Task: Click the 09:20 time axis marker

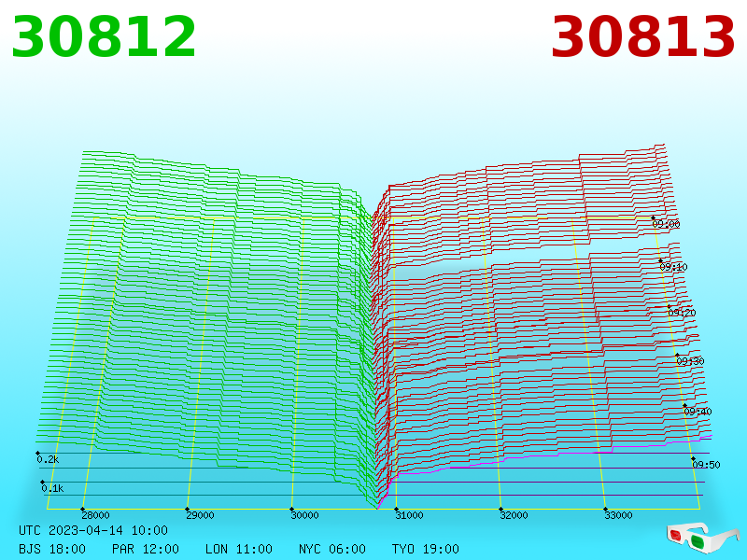Action: point(682,313)
